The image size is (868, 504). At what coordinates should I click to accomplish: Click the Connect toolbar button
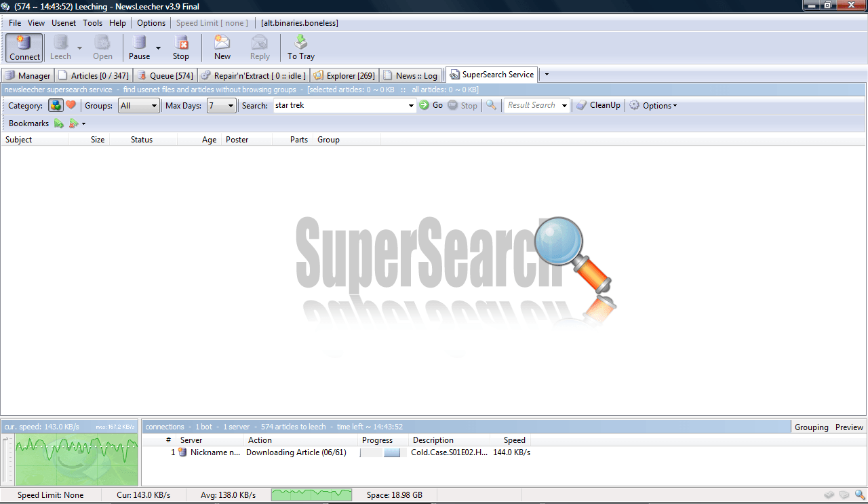[25, 48]
